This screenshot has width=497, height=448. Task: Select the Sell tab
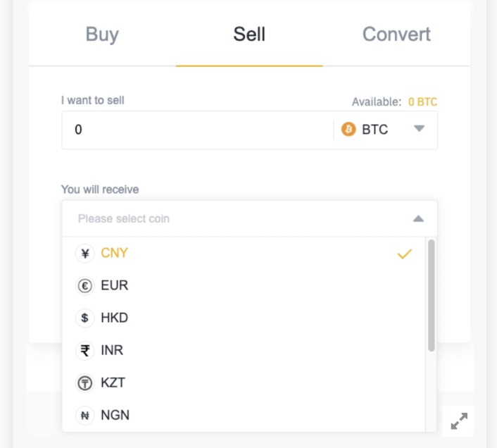249,35
